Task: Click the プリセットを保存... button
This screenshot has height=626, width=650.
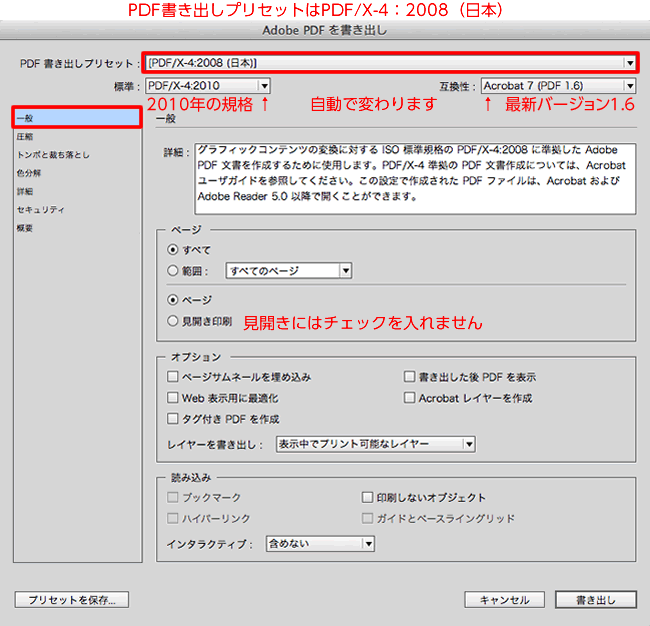Action: [x=72, y=600]
